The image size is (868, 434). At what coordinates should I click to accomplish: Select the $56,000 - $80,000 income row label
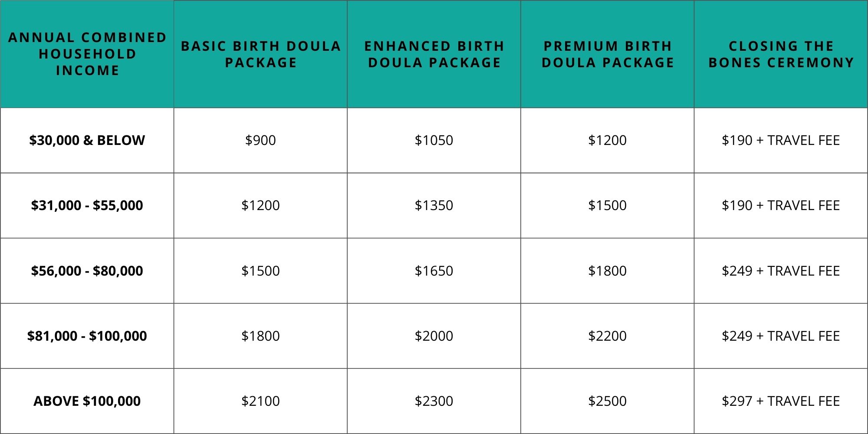[87, 271]
